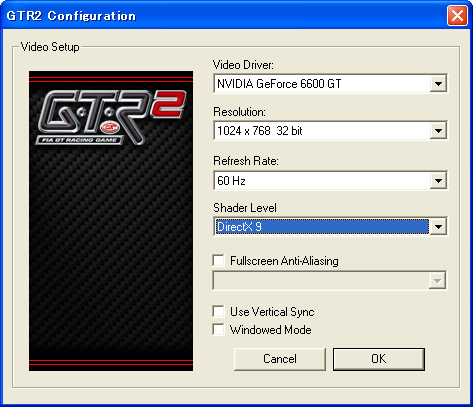473x407 pixels.
Task: Open the Refresh Rate dropdown arrow
Action: click(438, 181)
